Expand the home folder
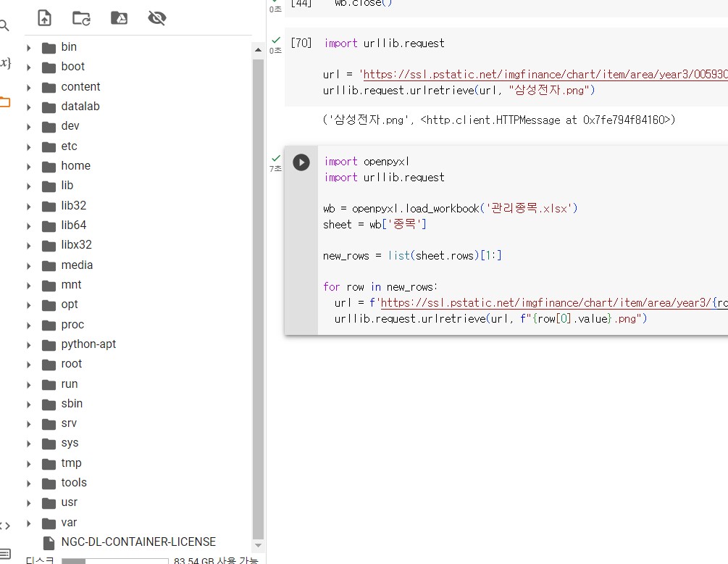Image resolution: width=728 pixels, height=564 pixels. point(29,166)
